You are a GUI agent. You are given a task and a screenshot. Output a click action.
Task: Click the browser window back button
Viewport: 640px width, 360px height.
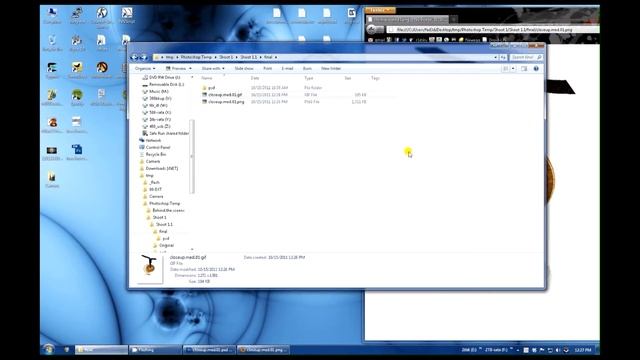click(x=371, y=29)
